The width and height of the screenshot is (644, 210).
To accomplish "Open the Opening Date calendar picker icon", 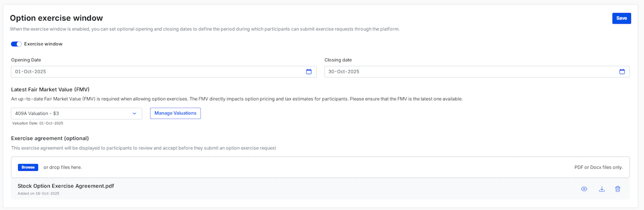I will (x=309, y=72).
